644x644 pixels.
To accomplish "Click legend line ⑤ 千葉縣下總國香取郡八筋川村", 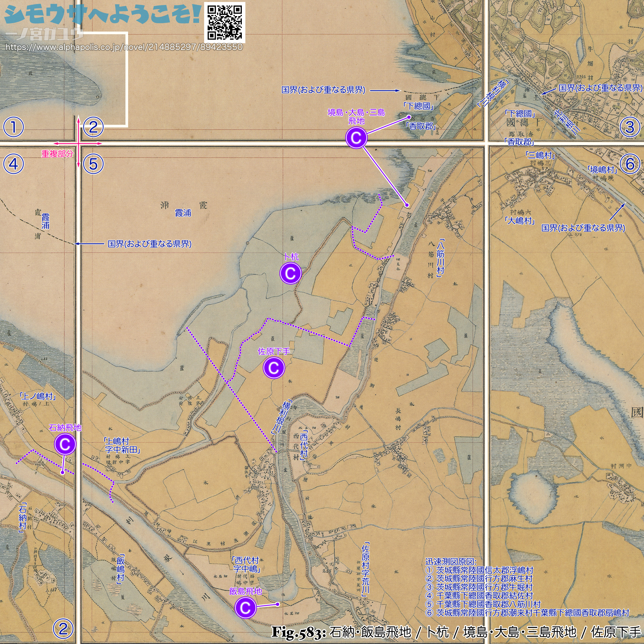I will point(483,604).
